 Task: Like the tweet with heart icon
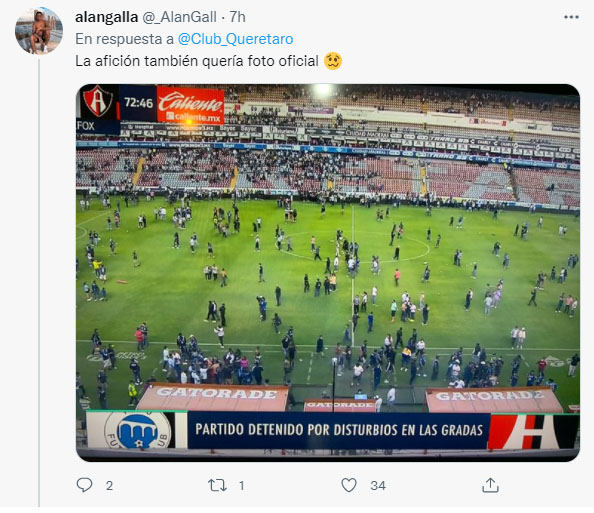[349, 485]
